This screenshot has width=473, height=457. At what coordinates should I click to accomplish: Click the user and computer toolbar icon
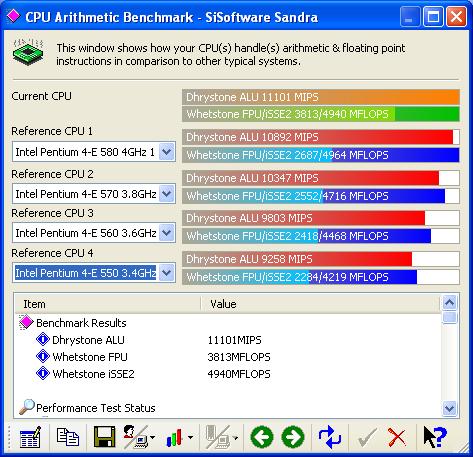[x=135, y=436]
